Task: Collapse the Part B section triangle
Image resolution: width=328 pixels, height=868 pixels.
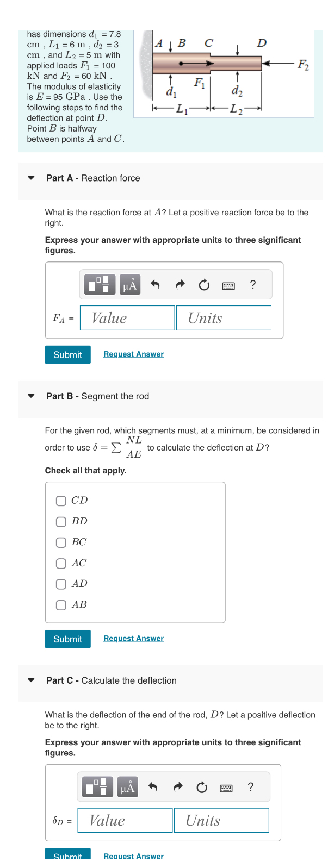Action: (x=31, y=396)
